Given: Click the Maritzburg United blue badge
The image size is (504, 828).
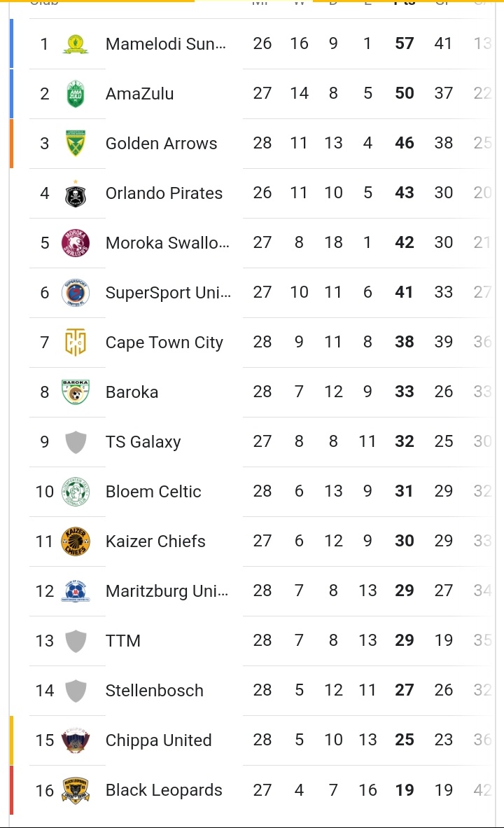Looking at the screenshot, I should (x=76, y=591).
